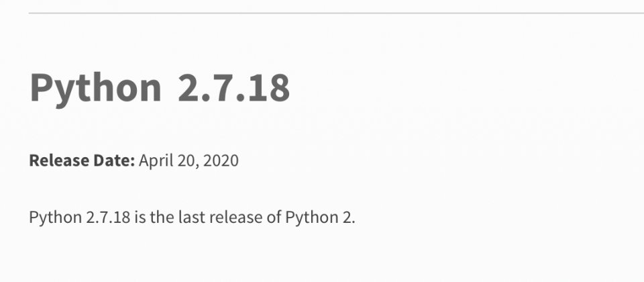Viewport: 644px width, 282px height.
Task: Select "2.7.18" within the paragraph sentence
Action: (109, 217)
